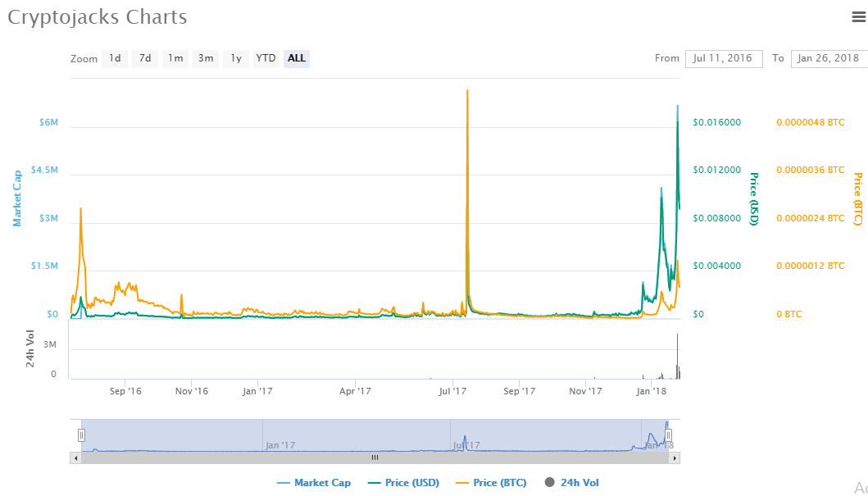
Task: Click the ALL zoom button
Action: (x=297, y=58)
